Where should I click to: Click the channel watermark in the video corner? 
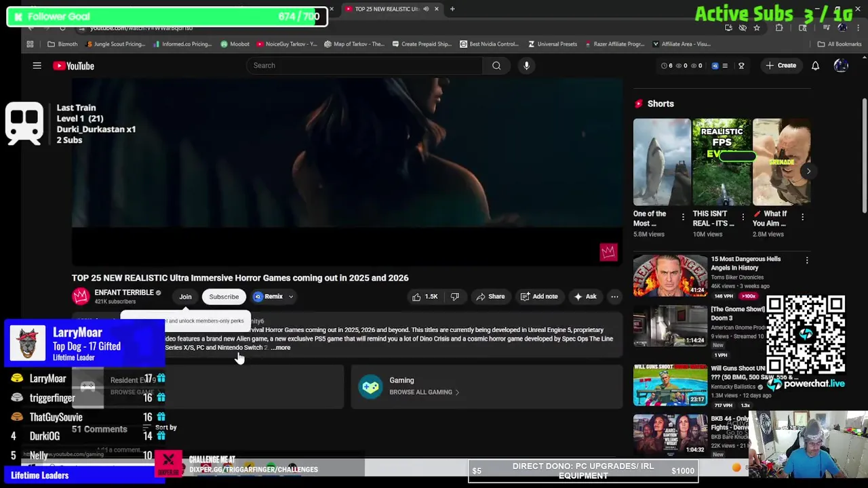tap(608, 252)
